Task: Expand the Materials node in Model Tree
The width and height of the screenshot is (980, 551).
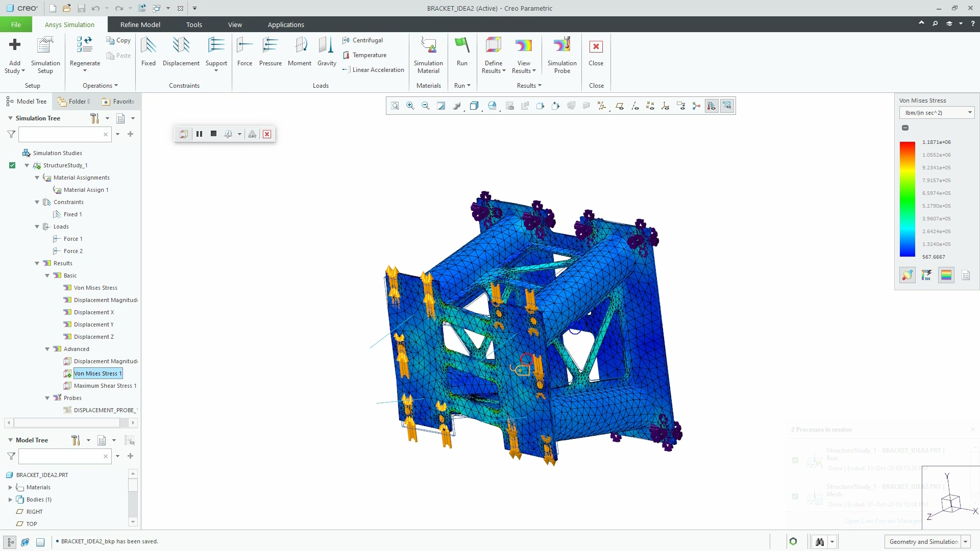Action: pyautogui.click(x=11, y=487)
